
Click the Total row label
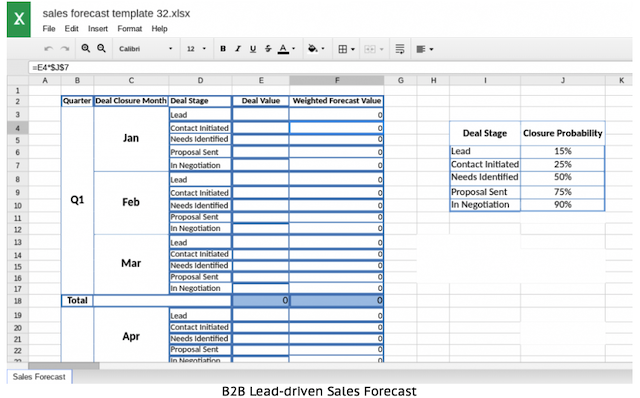click(x=77, y=300)
